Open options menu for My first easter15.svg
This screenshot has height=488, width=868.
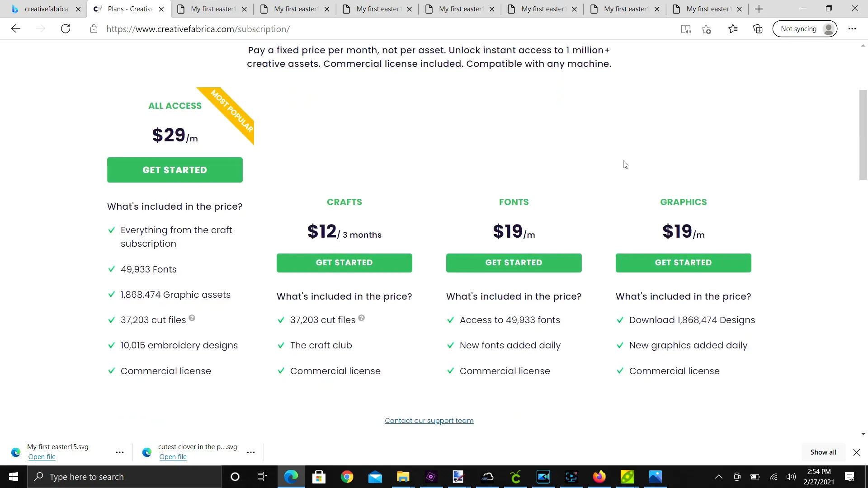pyautogui.click(x=119, y=452)
